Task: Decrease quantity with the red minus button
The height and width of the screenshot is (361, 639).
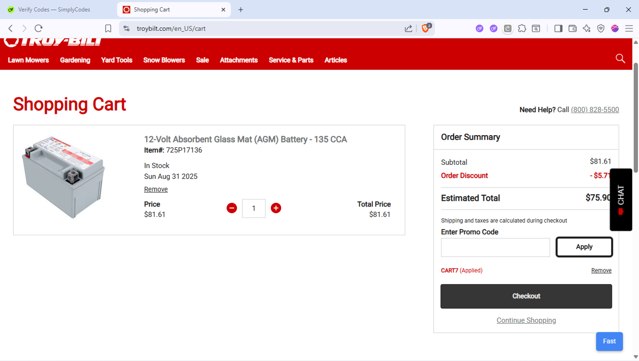Action: point(231,208)
